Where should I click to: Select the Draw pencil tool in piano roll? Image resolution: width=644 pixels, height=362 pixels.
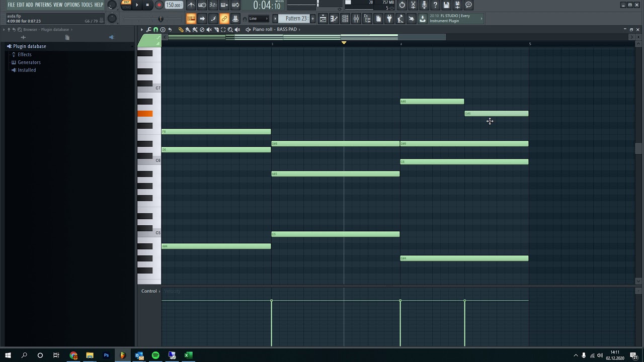click(x=181, y=30)
